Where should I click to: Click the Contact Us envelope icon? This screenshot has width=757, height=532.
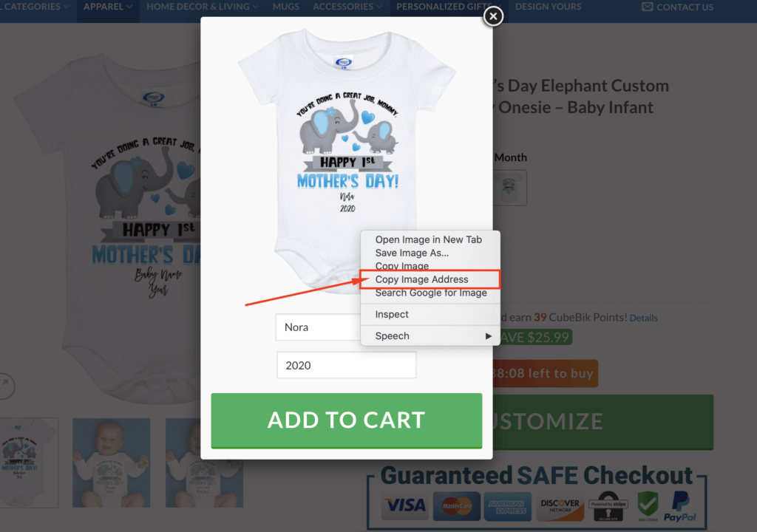click(x=648, y=7)
